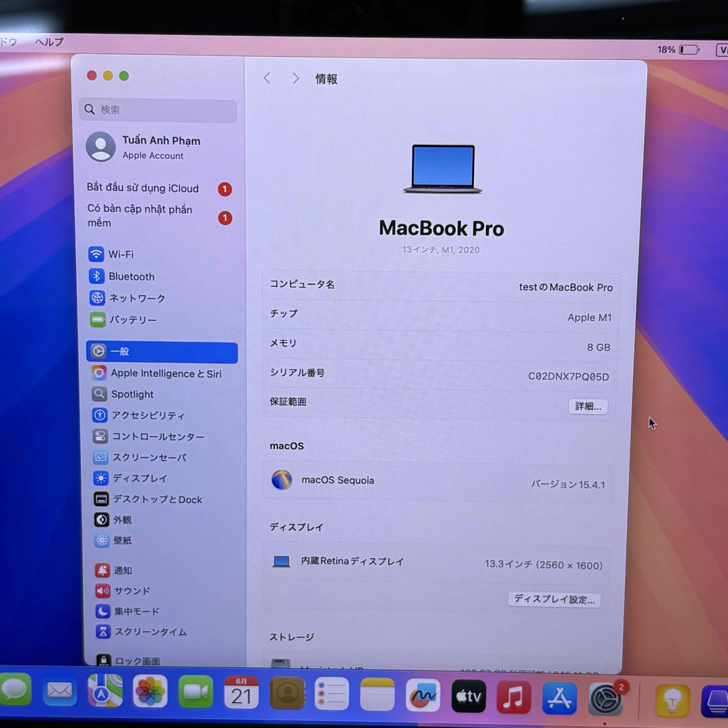Click the バージョン 15.4.1 text
Screen dimensions: 728x728
pos(568,485)
